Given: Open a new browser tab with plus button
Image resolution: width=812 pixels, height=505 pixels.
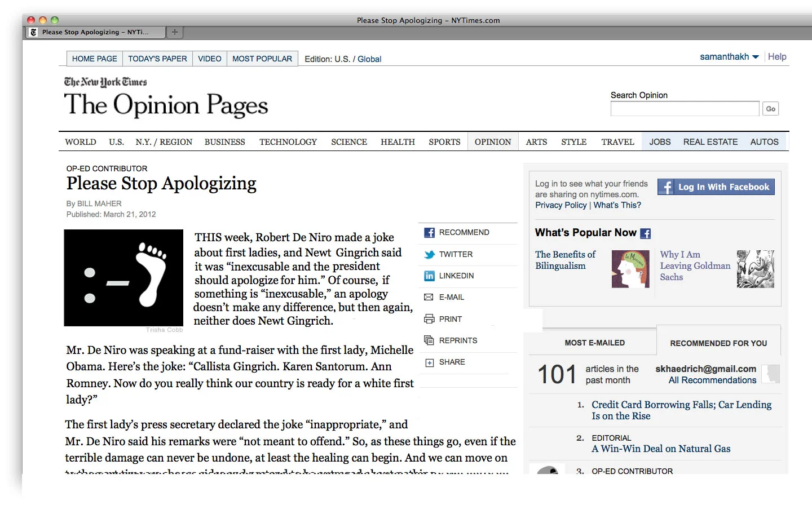Looking at the screenshot, I should [x=175, y=32].
